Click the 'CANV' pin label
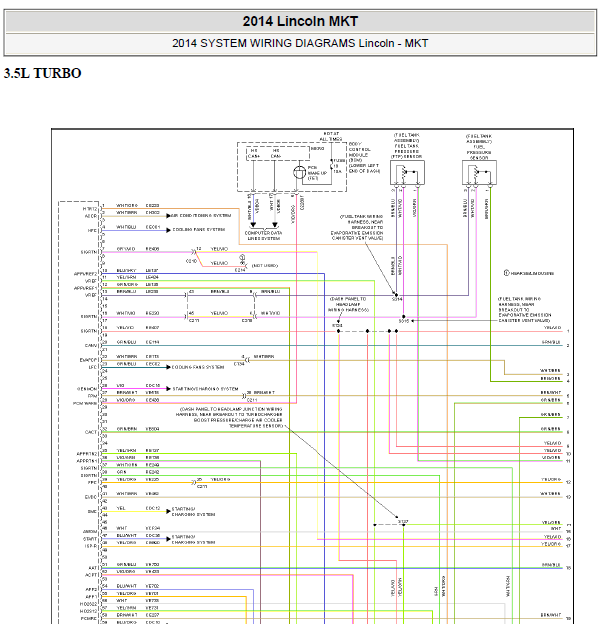 click(x=91, y=345)
